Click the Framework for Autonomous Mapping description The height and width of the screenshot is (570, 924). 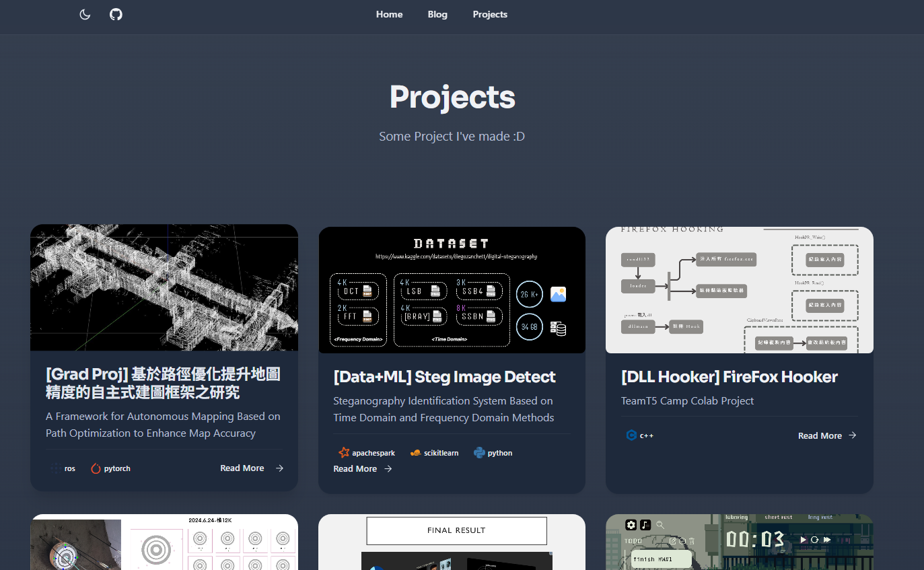coord(163,425)
